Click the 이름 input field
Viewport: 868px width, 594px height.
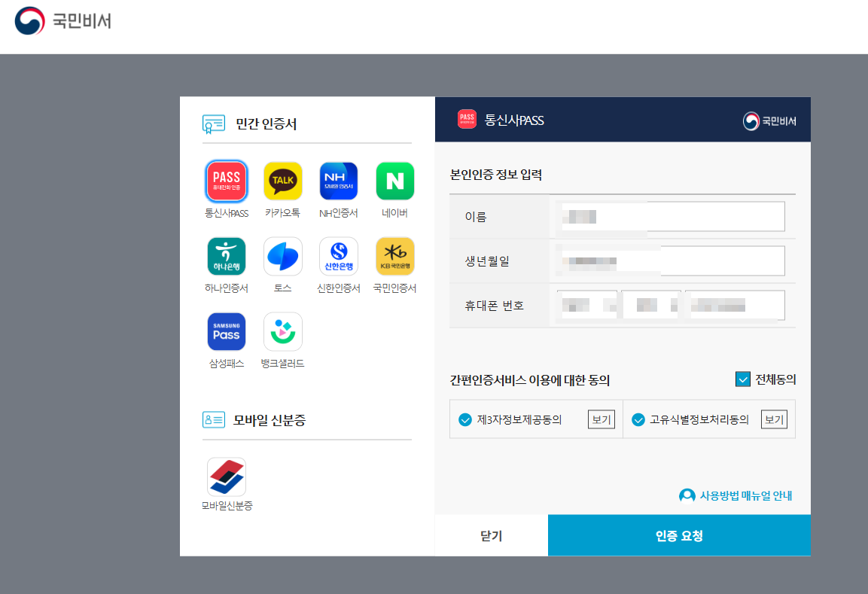670,217
